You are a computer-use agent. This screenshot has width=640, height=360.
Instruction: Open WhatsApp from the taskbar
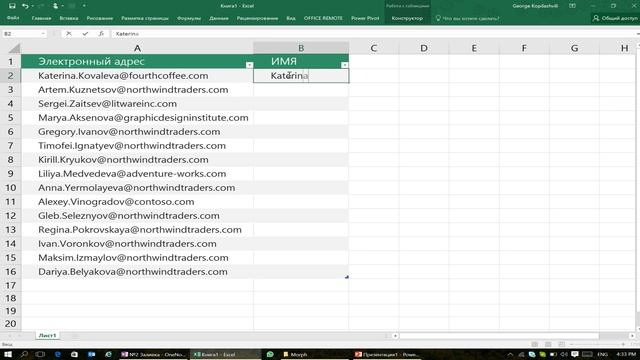270,354
